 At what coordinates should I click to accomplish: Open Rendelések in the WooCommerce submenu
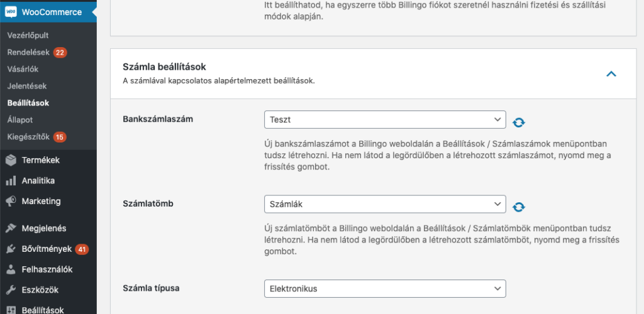[x=28, y=53]
